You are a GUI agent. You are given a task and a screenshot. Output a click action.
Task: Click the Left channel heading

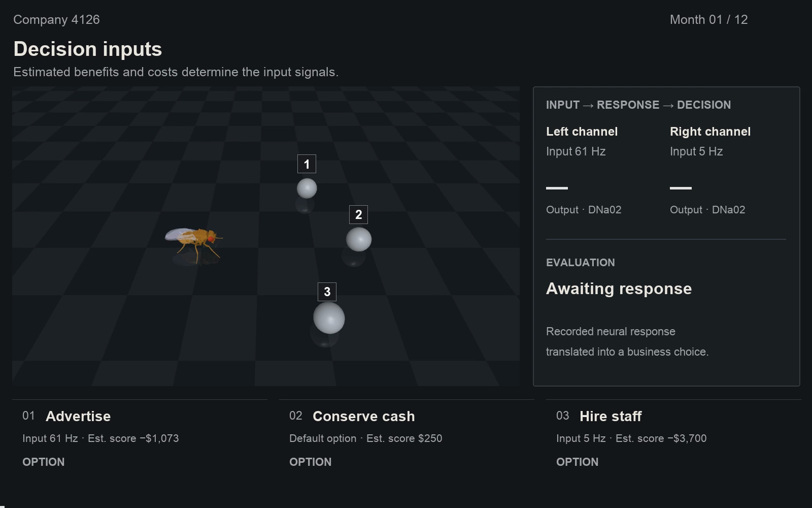[x=582, y=132]
